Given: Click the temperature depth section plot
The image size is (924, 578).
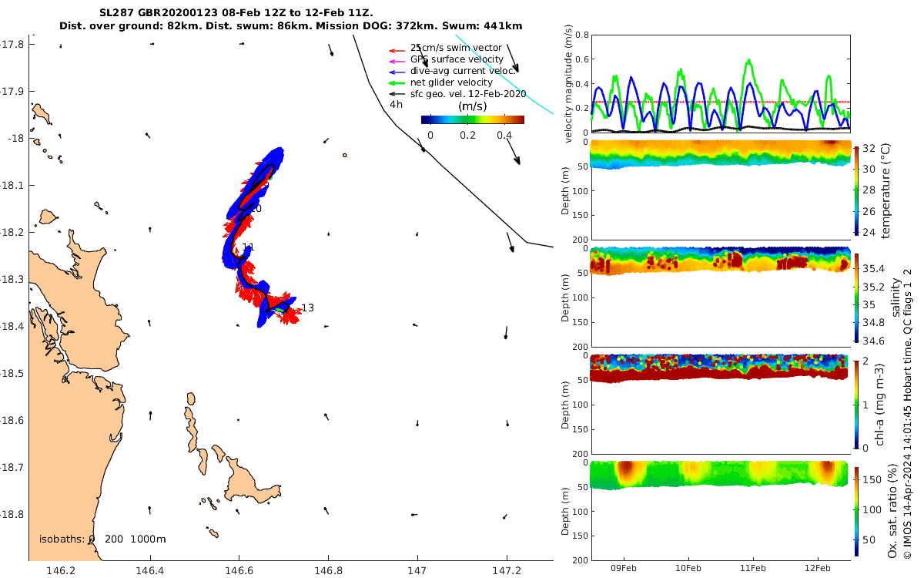Looking at the screenshot, I should [x=720, y=190].
